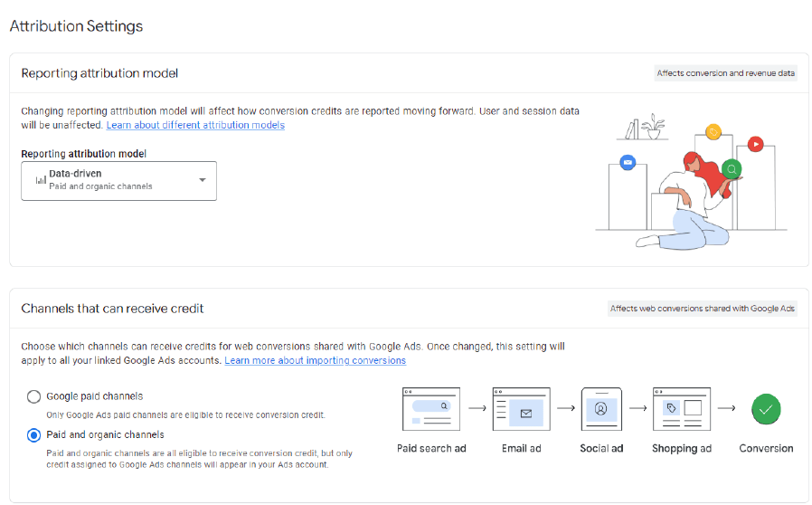The height and width of the screenshot is (505, 812).
Task: Click the Paid search ad label
Action: coord(431,449)
